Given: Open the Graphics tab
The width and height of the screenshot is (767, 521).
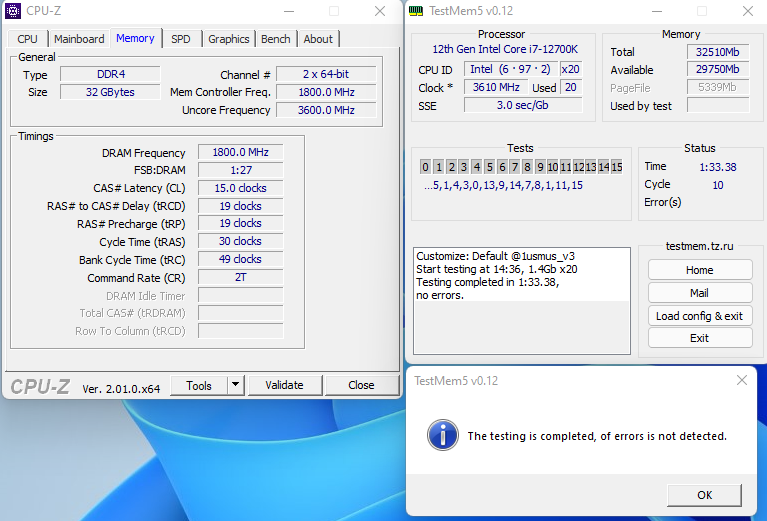Looking at the screenshot, I should click(x=228, y=39).
